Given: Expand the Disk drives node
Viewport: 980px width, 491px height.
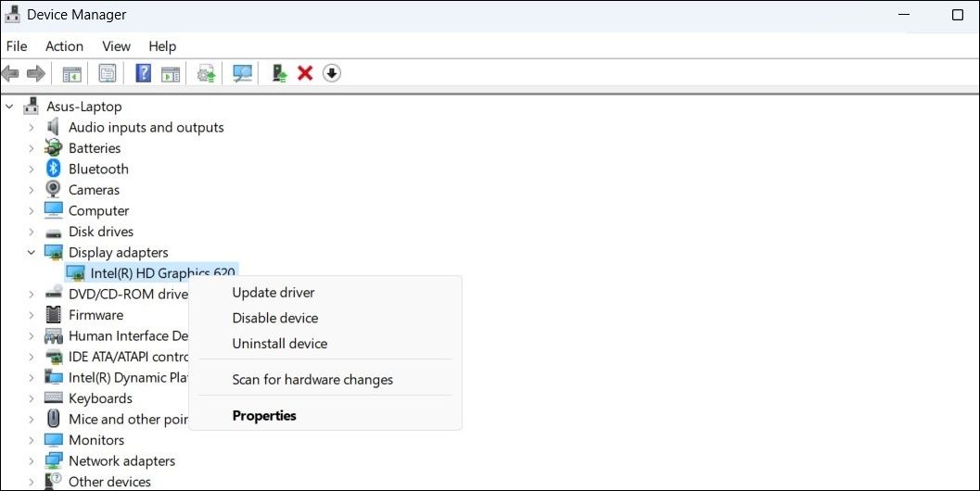Looking at the screenshot, I should [x=32, y=232].
